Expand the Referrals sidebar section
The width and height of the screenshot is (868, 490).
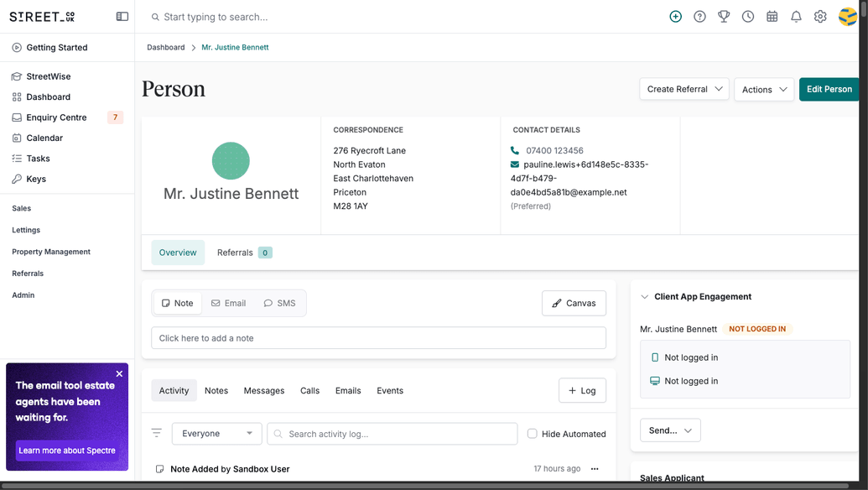point(28,274)
